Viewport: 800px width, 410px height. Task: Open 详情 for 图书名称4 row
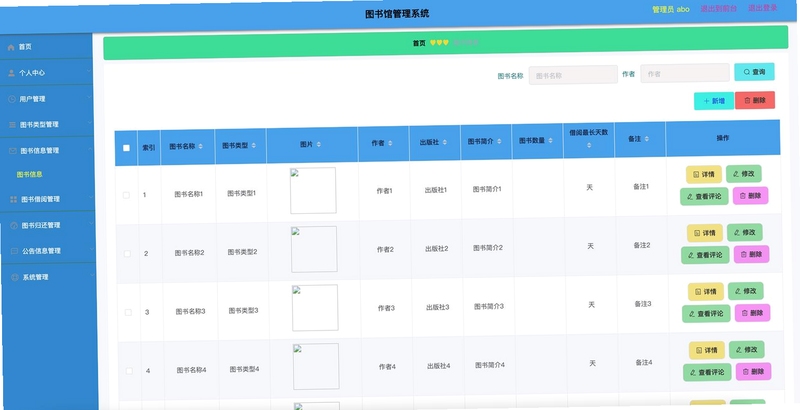pyautogui.click(x=707, y=350)
